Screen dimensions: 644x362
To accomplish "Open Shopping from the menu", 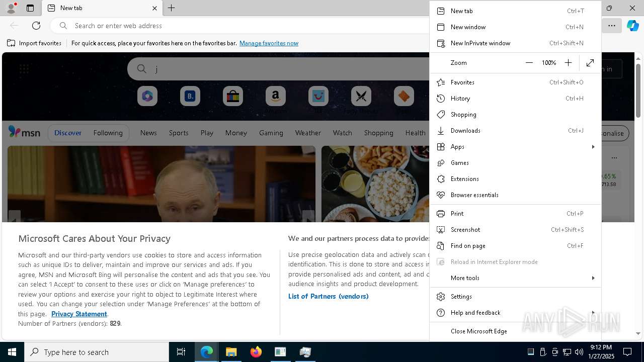I will [516, 115].
